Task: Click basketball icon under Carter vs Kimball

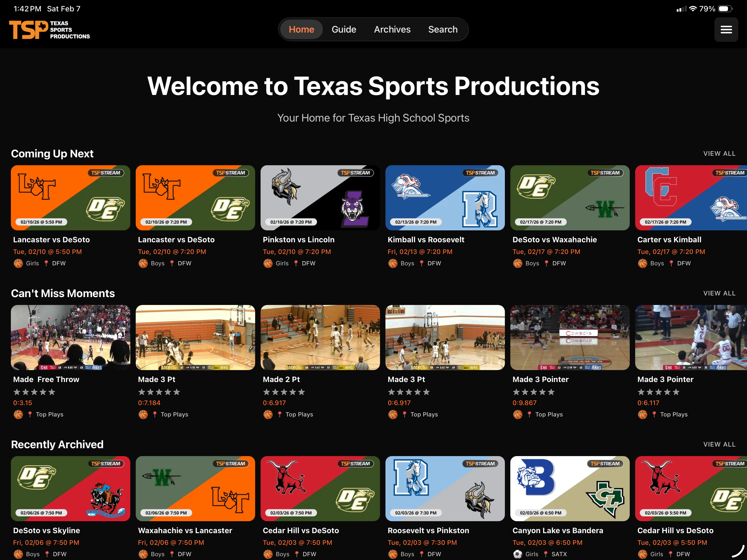Action: pyautogui.click(x=643, y=263)
